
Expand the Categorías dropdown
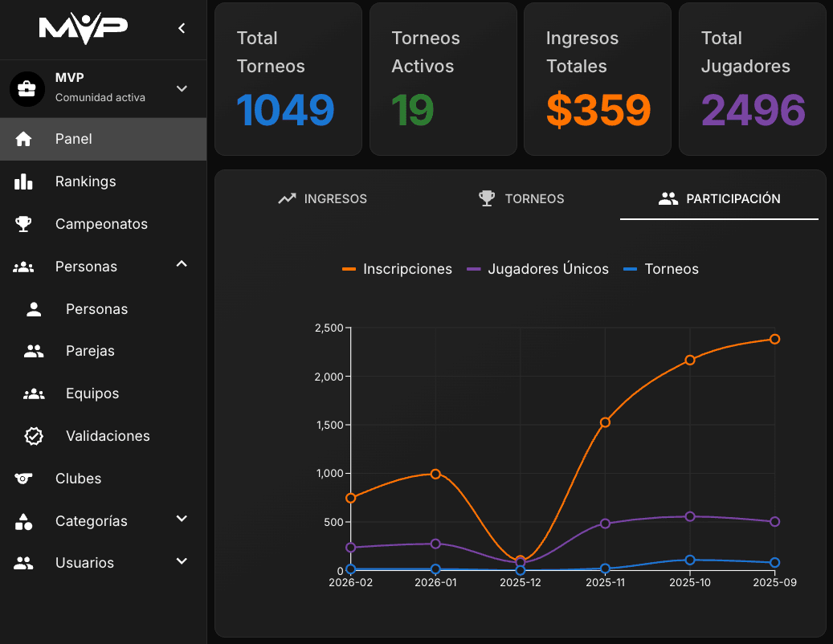[x=181, y=520]
